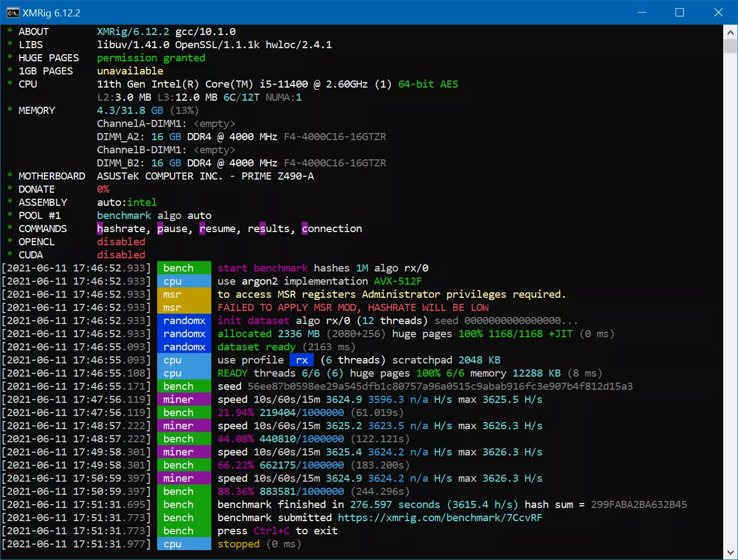Click the 'miner' tag at 17:48:57.222
738x560 pixels.
pos(184,426)
